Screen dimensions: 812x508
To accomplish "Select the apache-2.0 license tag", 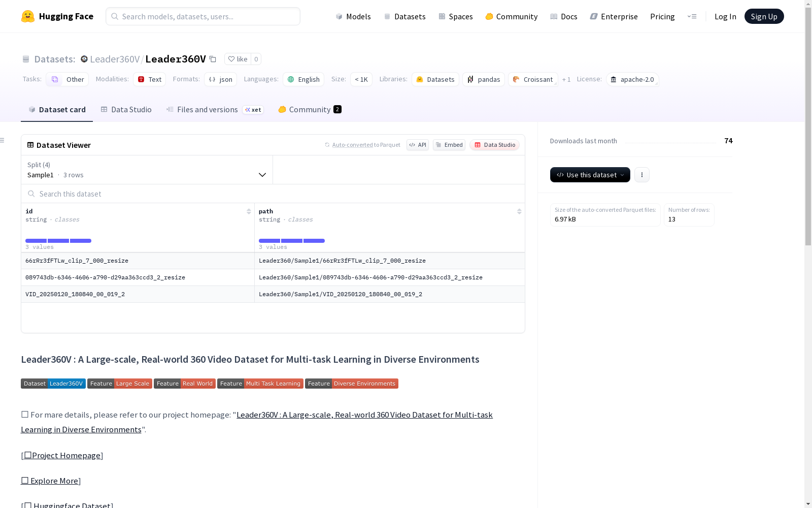I will pos(632,79).
